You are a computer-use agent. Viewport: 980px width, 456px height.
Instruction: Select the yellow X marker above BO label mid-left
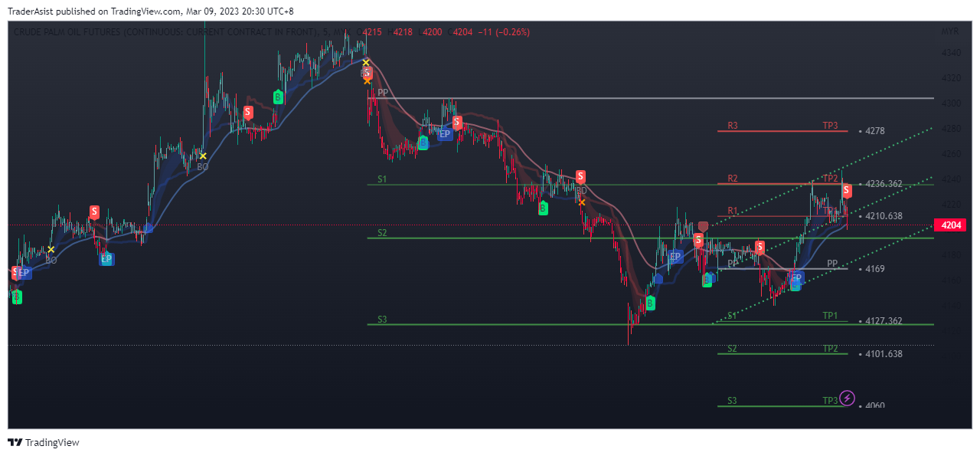click(203, 156)
